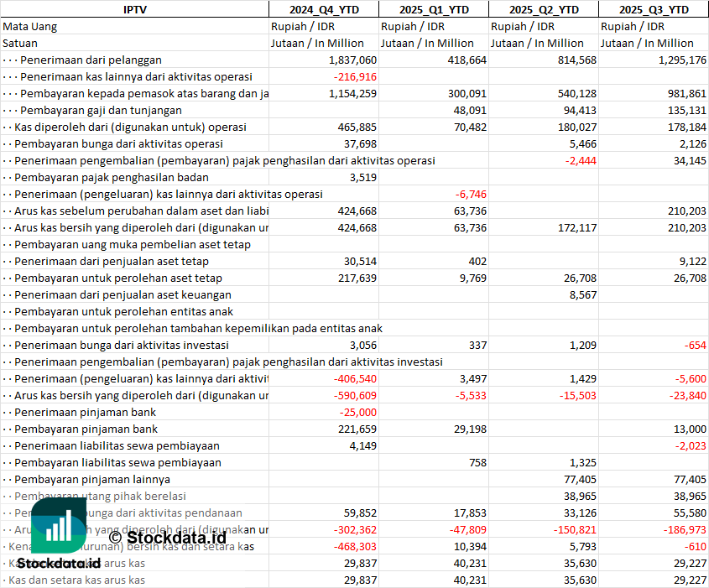Select the red value -302,362
The width and height of the screenshot is (709, 588).
[x=355, y=529]
